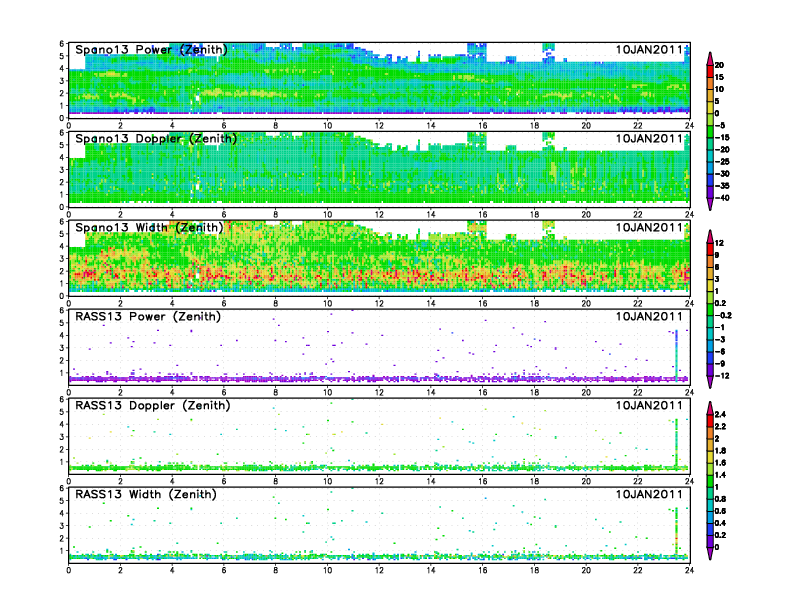The height and width of the screenshot is (612, 792).
Task: Click the 2.4 label on the color bar
Action: coord(720,415)
